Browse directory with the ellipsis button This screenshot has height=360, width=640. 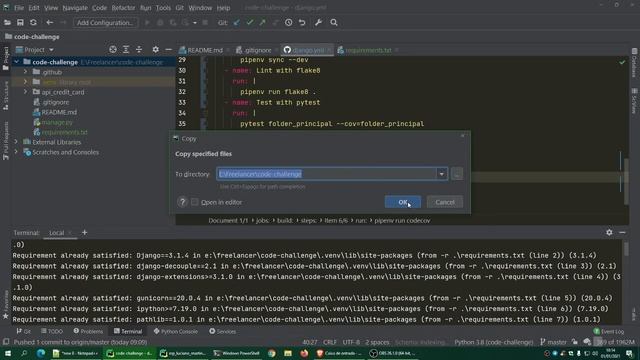pos(457,174)
